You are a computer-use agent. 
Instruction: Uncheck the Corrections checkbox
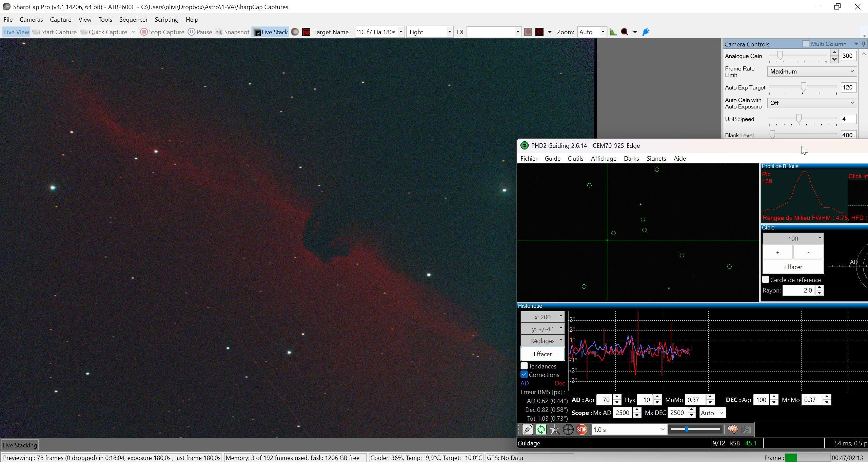click(524, 375)
